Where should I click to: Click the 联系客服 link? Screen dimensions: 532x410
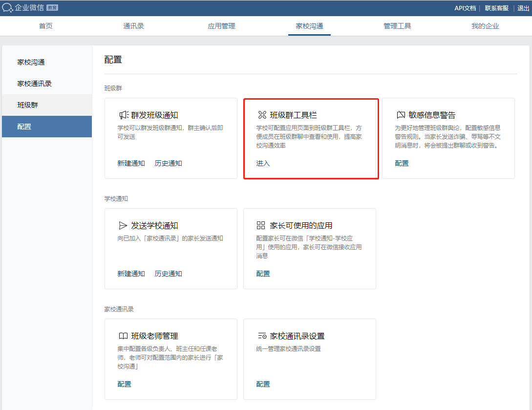[x=497, y=8]
